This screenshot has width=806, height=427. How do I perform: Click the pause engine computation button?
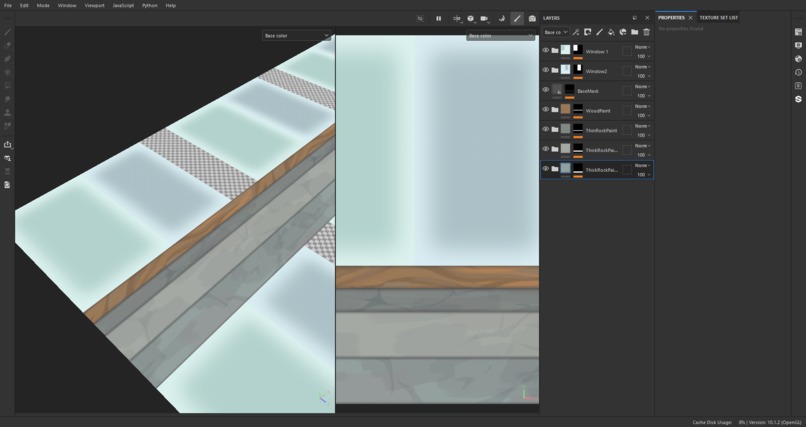click(438, 18)
